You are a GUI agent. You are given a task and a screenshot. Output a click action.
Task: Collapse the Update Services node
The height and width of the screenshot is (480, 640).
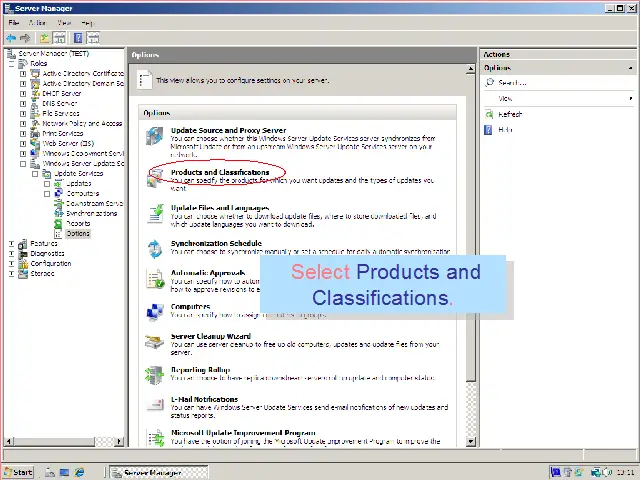point(35,174)
